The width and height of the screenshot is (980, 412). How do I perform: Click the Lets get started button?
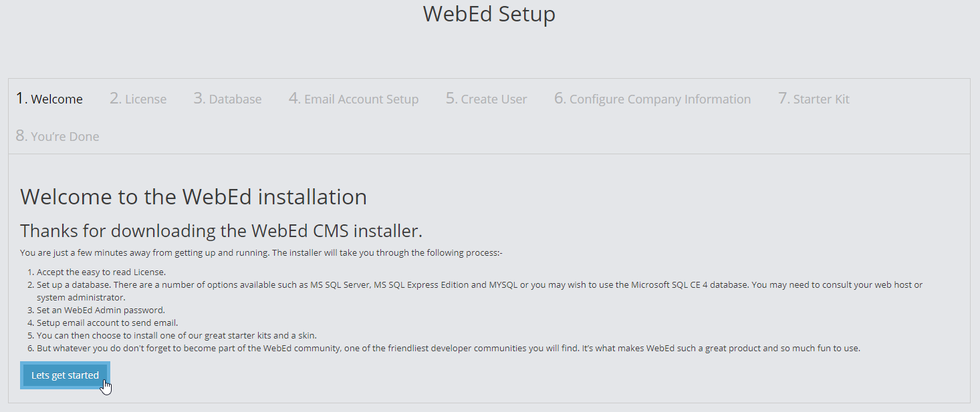tap(64, 375)
